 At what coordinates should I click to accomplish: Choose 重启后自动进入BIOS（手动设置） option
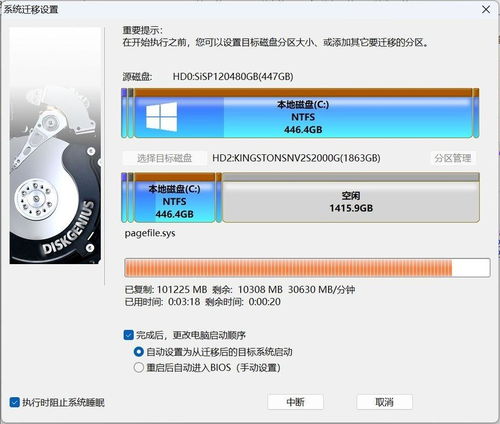(x=138, y=368)
